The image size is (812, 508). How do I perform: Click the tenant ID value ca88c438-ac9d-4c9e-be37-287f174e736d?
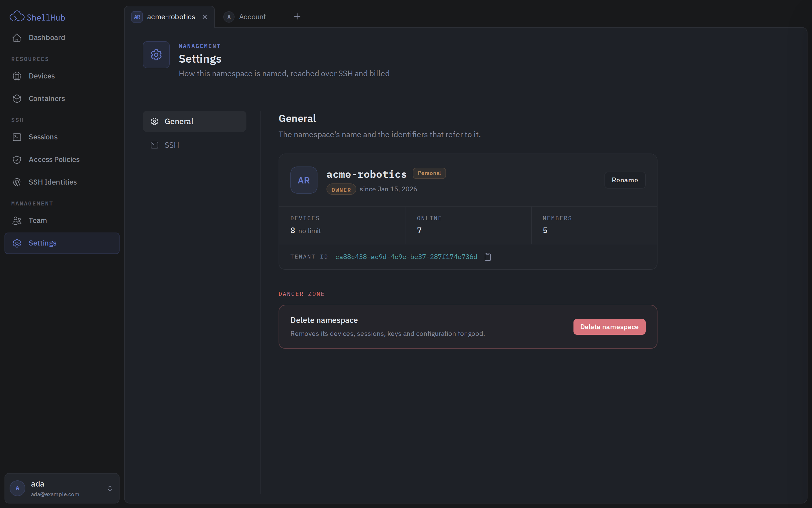(406, 257)
